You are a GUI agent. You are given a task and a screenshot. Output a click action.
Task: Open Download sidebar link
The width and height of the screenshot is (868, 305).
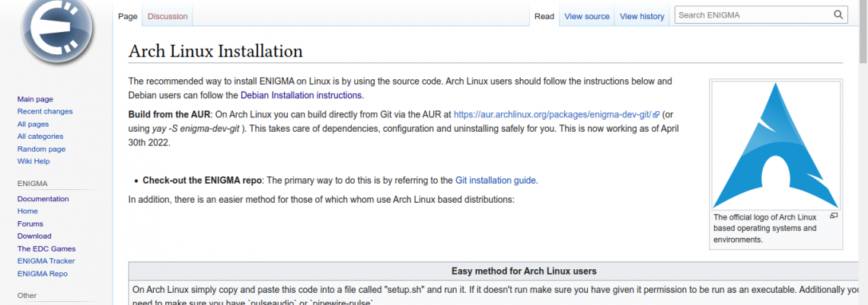pos(34,236)
